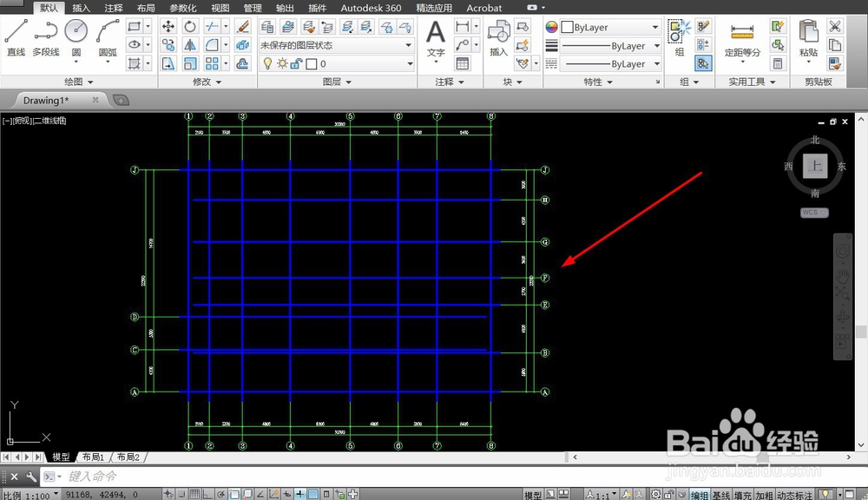Toggle layer freeze sun icon
Image resolution: width=868 pixels, height=500 pixels.
[x=282, y=63]
